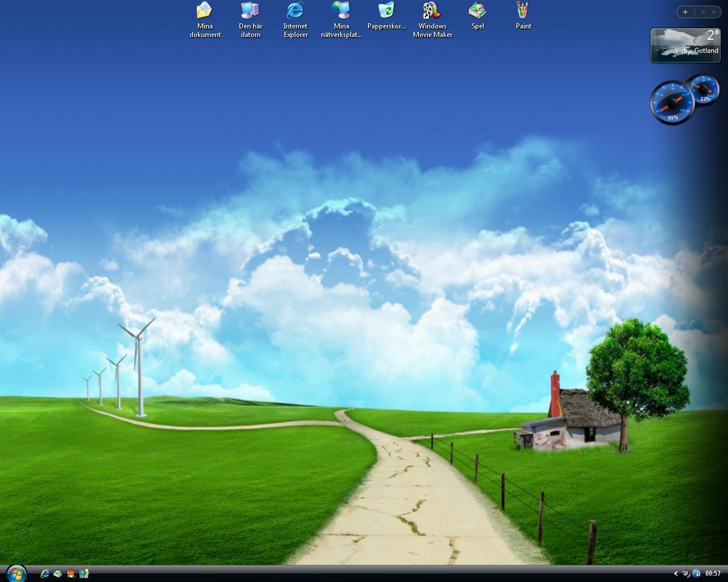The width and height of the screenshot is (728, 582).
Task: Click the blue 'a' tray icon
Action: pyautogui.click(x=696, y=573)
